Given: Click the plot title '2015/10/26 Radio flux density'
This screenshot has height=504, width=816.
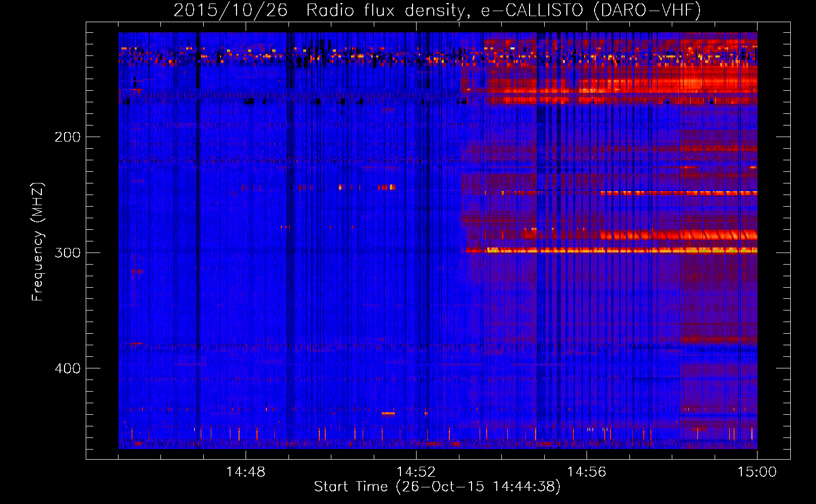Looking at the screenshot, I should [x=437, y=10].
